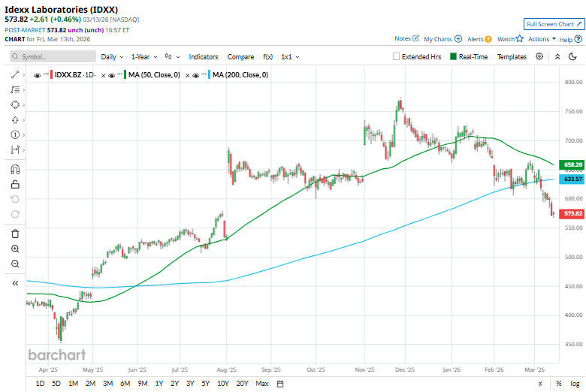Zoom out of the chart
This screenshot has height=392, width=586.
[15, 264]
